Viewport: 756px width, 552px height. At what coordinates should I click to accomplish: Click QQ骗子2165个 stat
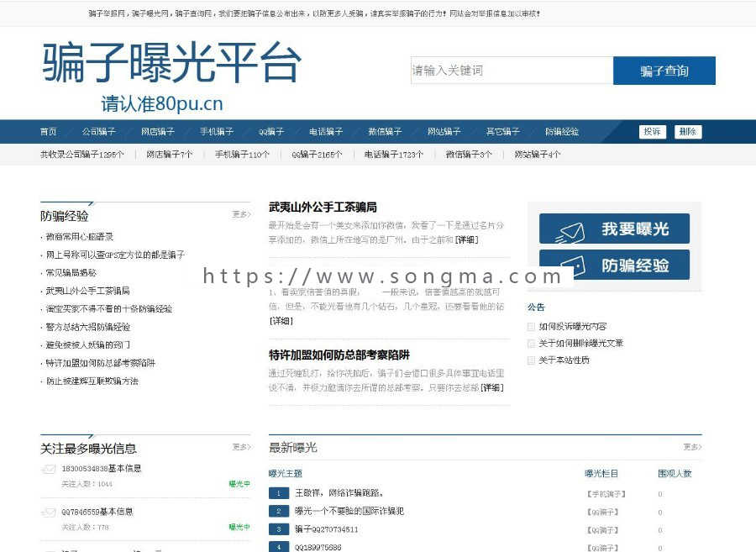click(x=317, y=155)
